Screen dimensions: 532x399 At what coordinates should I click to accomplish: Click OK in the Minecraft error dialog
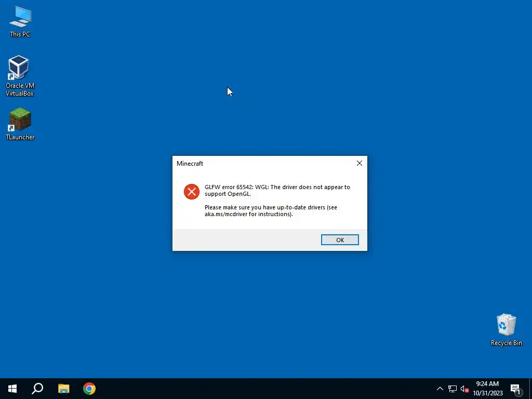[x=340, y=240]
